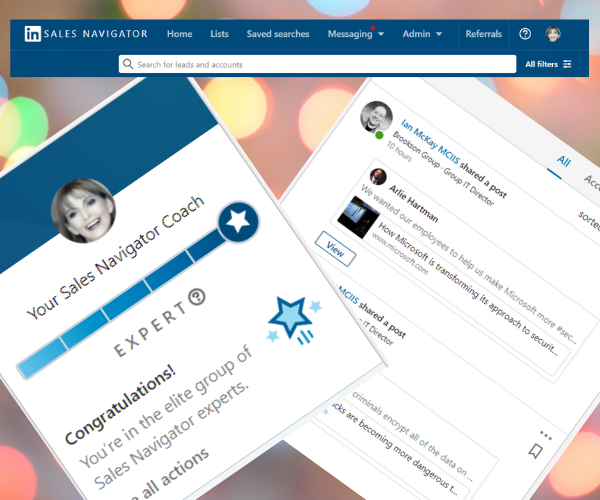Screen dimensions: 600x500
Task: Click the star badge on the coach progress bar
Action: (x=239, y=222)
